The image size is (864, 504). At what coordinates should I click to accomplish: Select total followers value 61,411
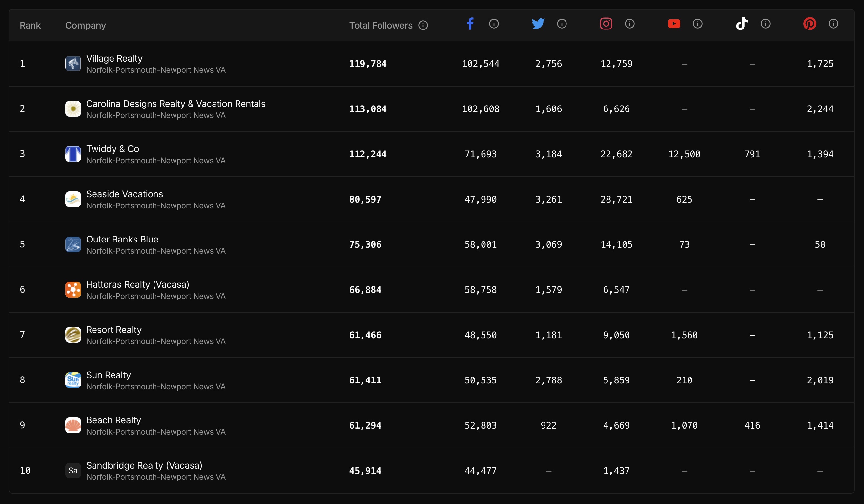point(365,380)
